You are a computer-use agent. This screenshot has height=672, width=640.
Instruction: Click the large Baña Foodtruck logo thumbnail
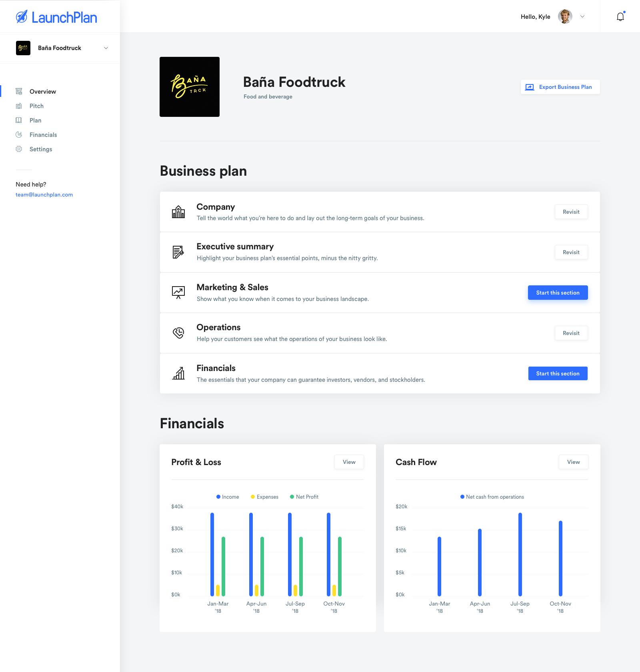pyautogui.click(x=190, y=87)
